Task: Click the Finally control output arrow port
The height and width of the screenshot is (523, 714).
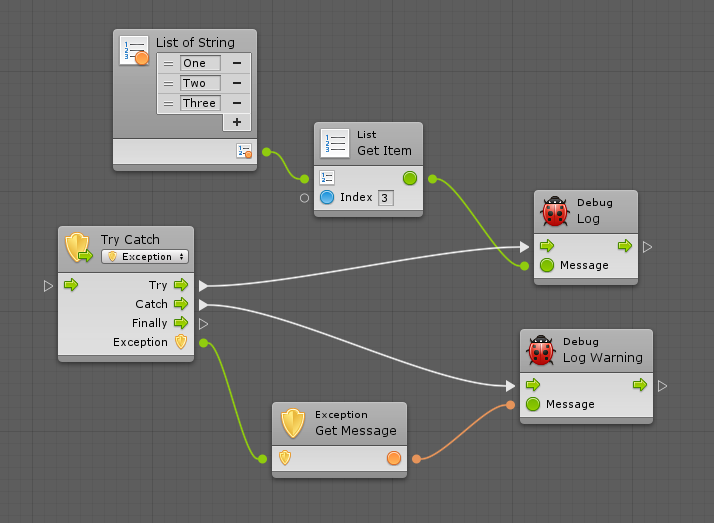Action: [181, 323]
